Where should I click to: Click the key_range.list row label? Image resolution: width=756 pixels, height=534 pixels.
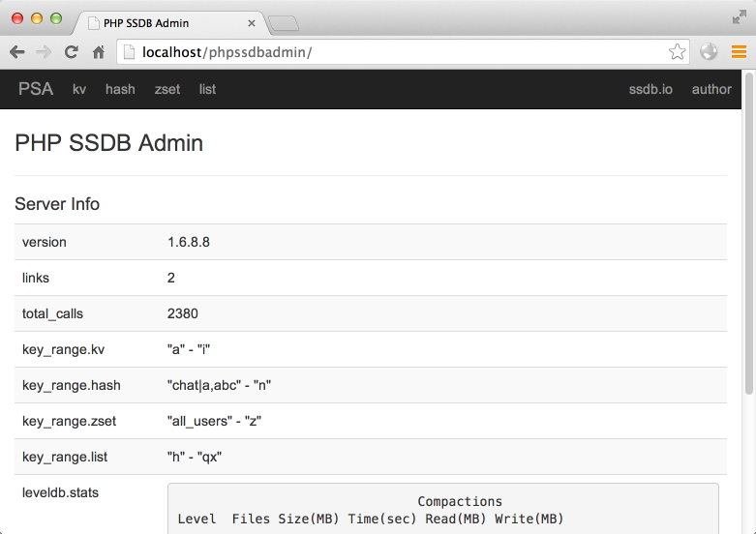tap(65, 457)
